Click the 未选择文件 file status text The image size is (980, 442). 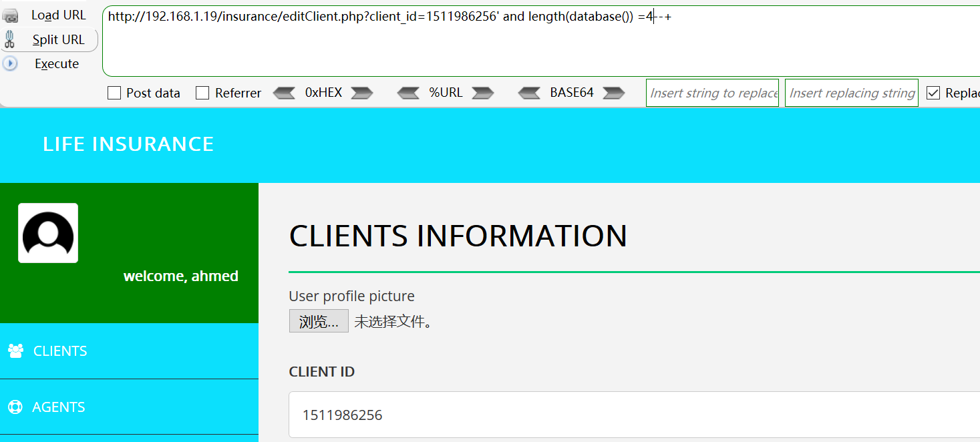(393, 322)
